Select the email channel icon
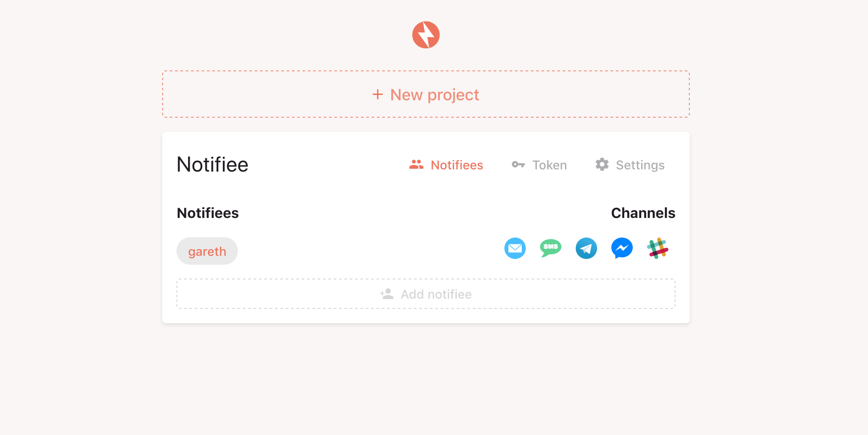 [x=515, y=248]
